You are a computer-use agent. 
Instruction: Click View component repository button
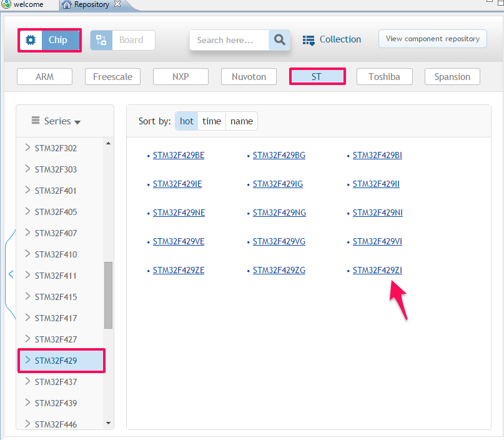(x=432, y=39)
